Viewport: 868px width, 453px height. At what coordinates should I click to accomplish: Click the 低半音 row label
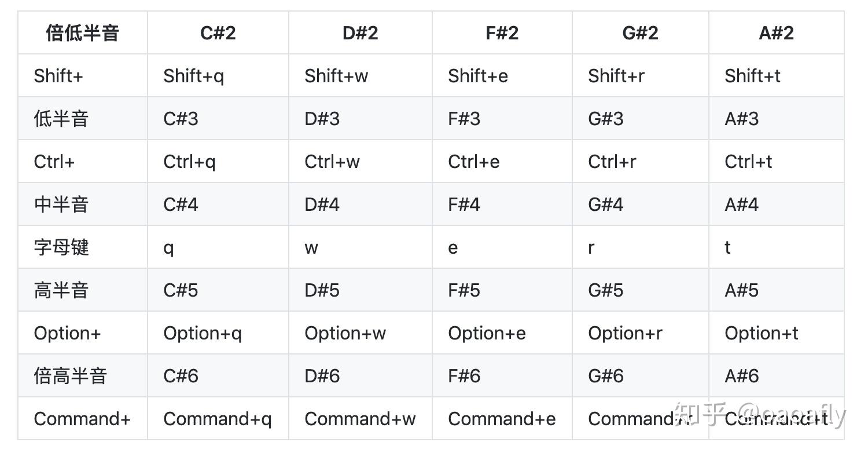(x=61, y=119)
